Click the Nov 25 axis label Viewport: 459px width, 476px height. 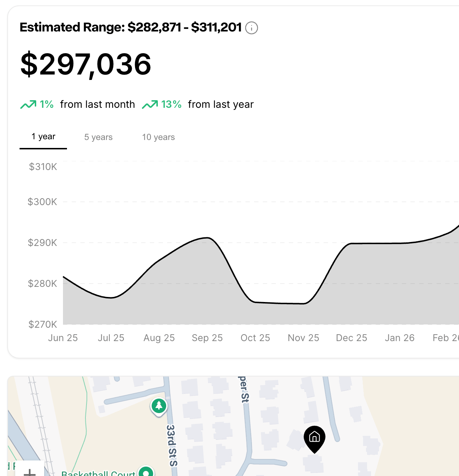click(303, 338)
